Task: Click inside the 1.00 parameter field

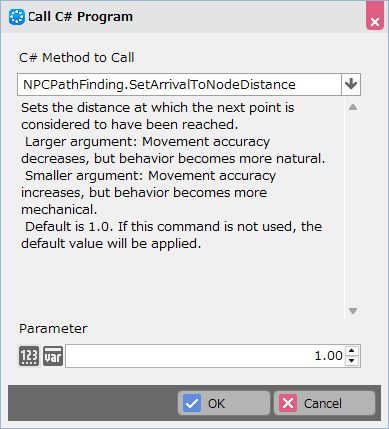Action: (205, 356)
